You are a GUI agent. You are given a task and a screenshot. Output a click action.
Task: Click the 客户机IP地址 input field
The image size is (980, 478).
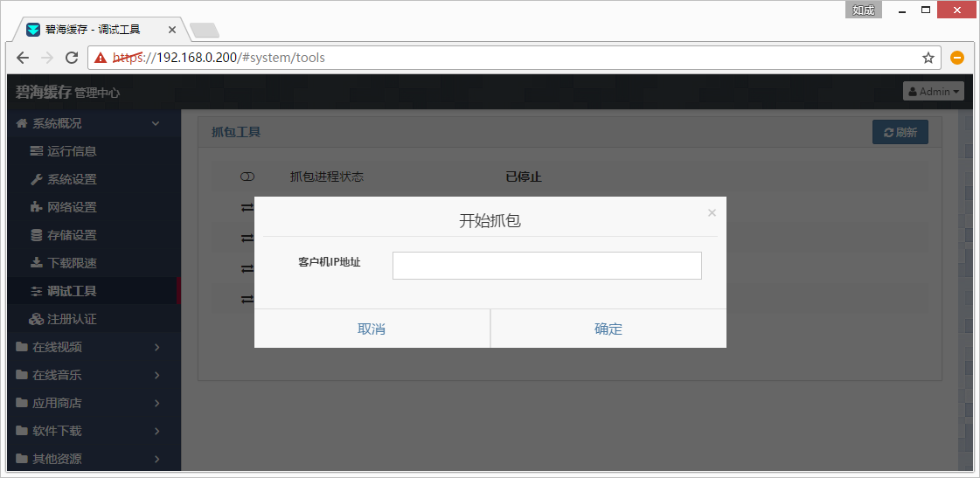[x=546, y=266]
